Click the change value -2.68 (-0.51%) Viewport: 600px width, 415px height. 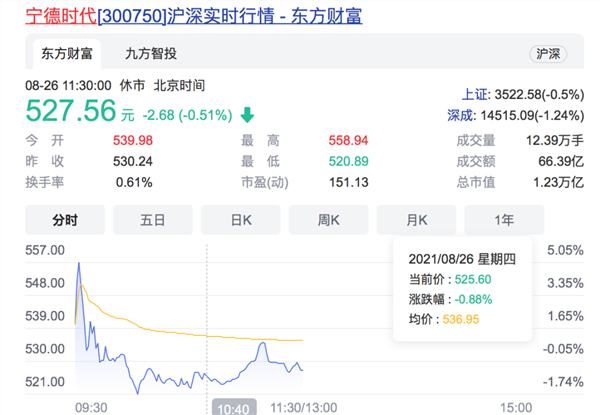[x=188, y=115]
